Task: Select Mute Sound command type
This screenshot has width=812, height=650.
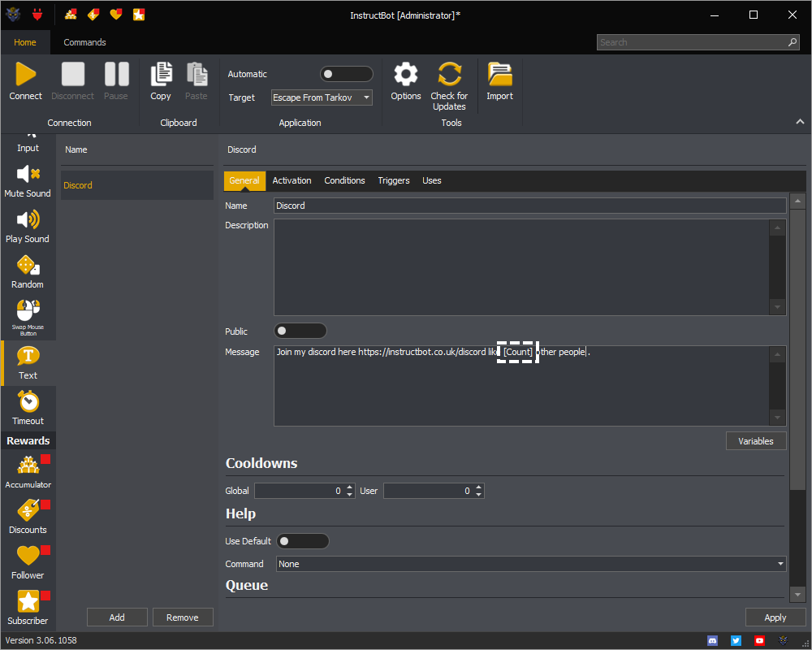Action: click(x=28, y=180)
